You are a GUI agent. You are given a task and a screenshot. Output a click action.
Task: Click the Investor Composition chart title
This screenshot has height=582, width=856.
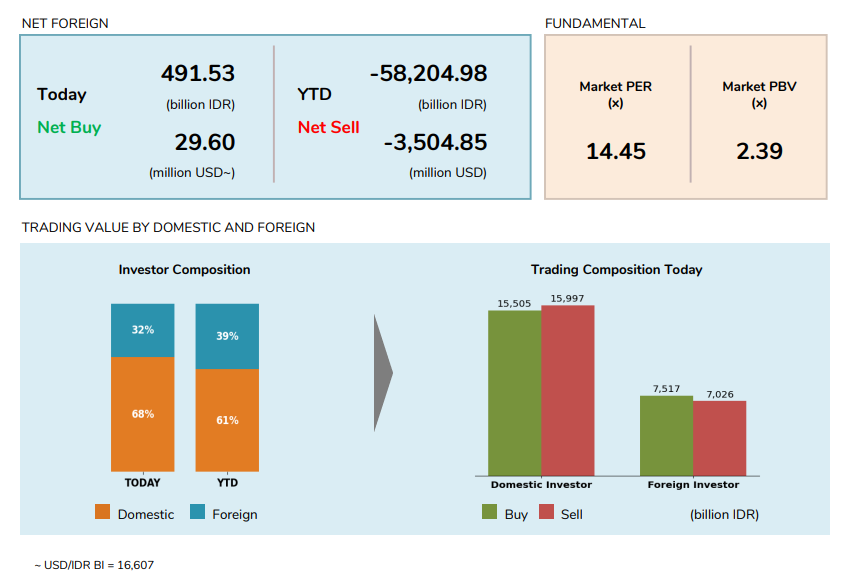click(x=184, y=270)
